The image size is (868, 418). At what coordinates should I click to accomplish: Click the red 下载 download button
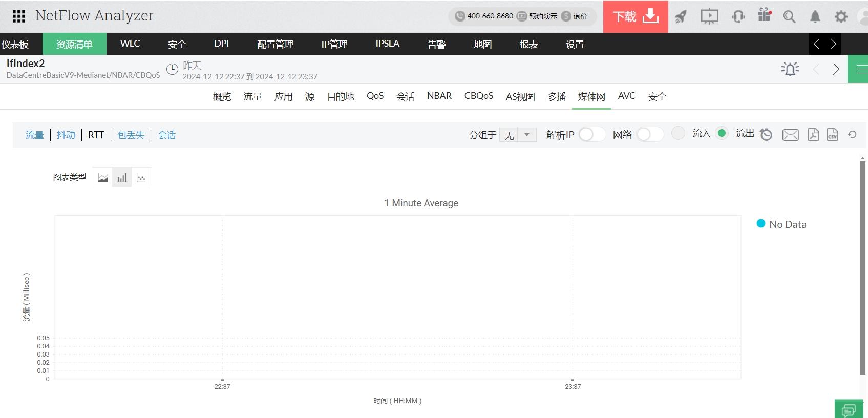pos(636,16)
